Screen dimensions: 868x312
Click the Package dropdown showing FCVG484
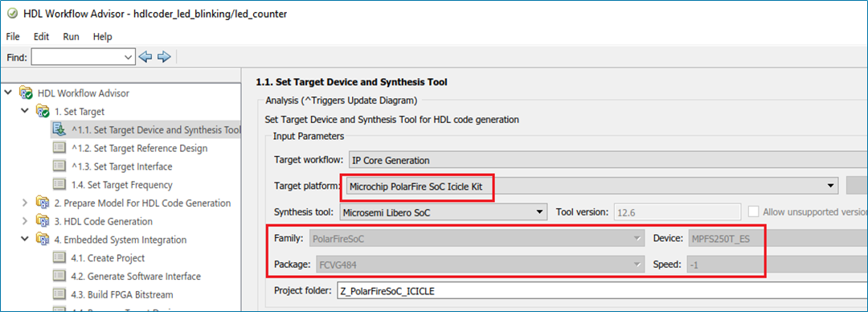click(x=480, y=265)
